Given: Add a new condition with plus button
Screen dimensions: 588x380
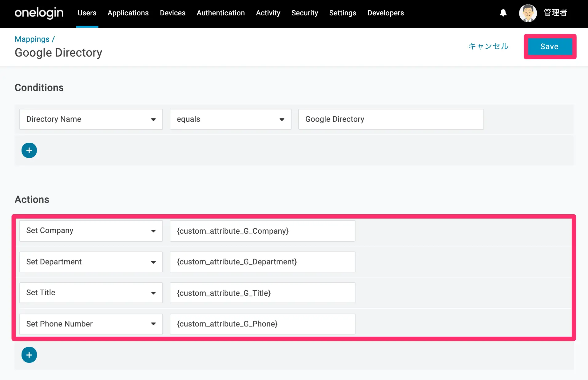Looking at the screenshot, I should [x=29, y=150].
